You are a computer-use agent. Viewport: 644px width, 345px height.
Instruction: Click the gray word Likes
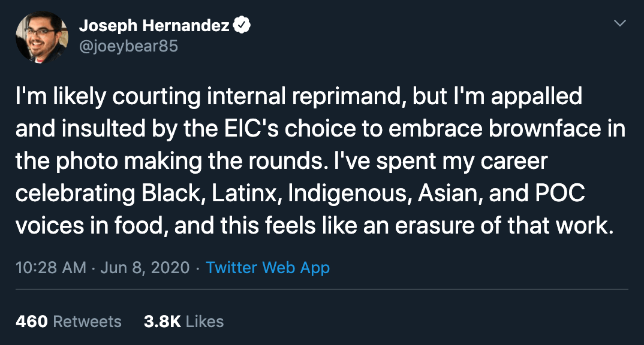(204, 322)
